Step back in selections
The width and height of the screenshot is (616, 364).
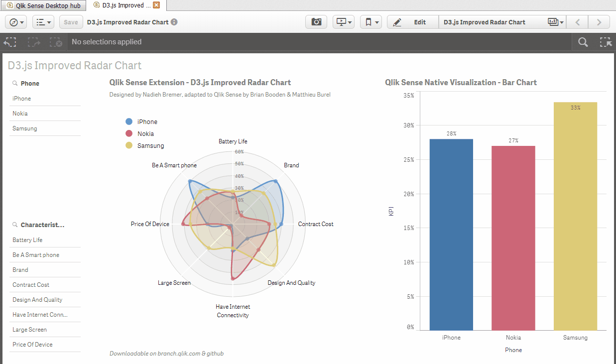point(10,42)
